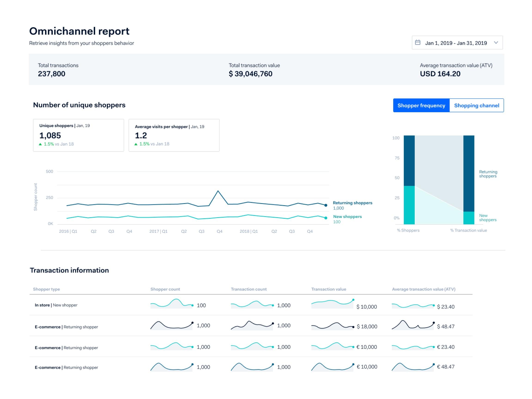Click the New shoppers line endpoint dot
This screenshot has width=532, height=399.
(x=326, y=218)
